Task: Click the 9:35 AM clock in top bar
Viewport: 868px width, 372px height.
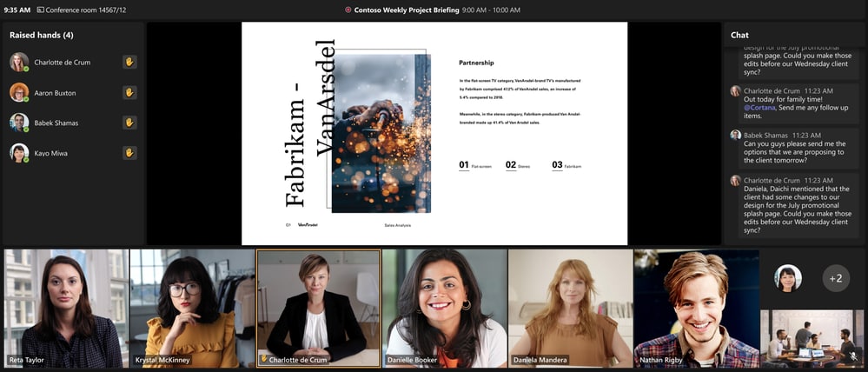Action: pos(17,10)
